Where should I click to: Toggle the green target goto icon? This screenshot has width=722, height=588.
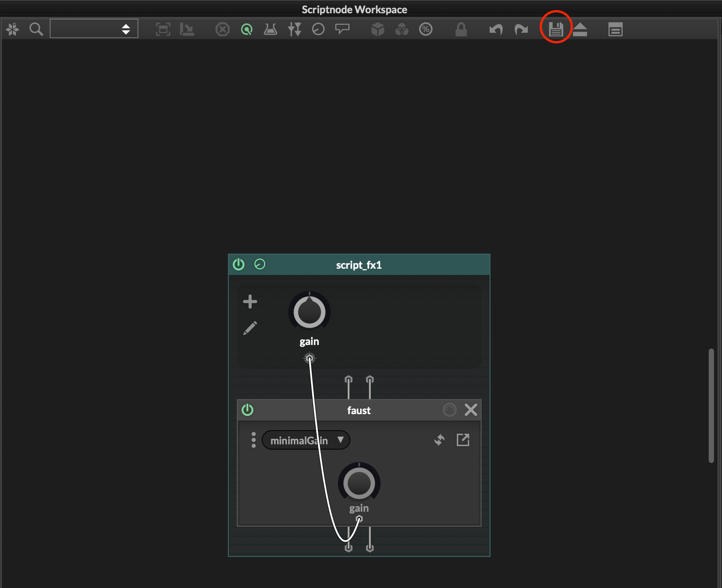click(x=247, y=30)
